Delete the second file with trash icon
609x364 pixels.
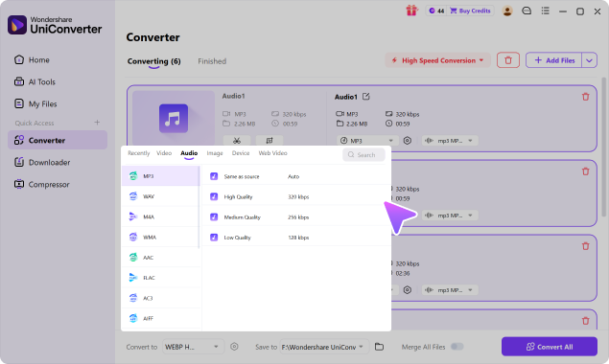(585, 171)
